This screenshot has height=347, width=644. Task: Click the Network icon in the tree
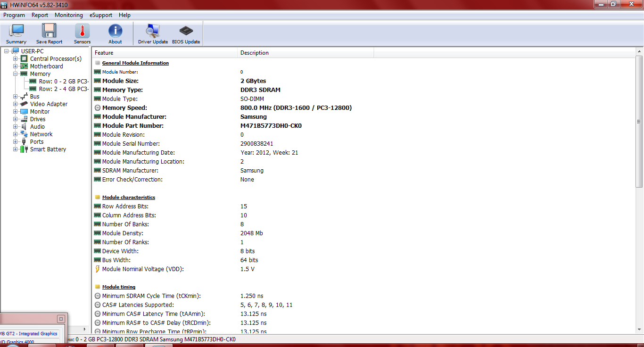click(24, 134)
